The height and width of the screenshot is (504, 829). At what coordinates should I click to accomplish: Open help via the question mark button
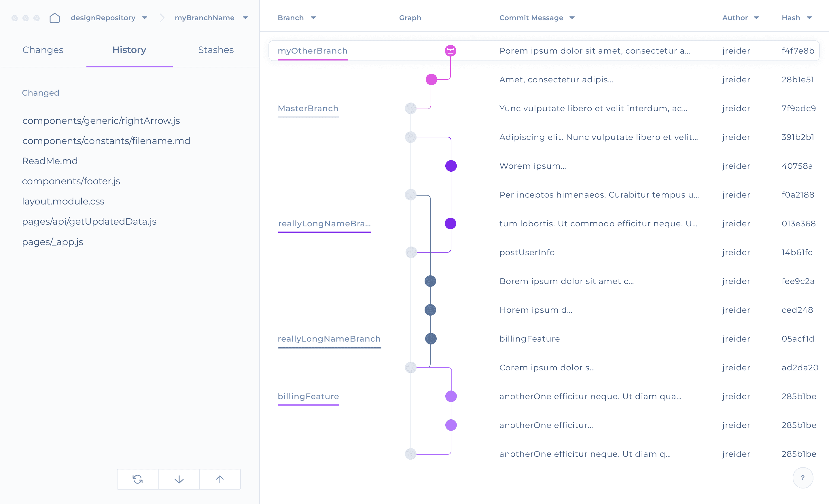point(803,478)
